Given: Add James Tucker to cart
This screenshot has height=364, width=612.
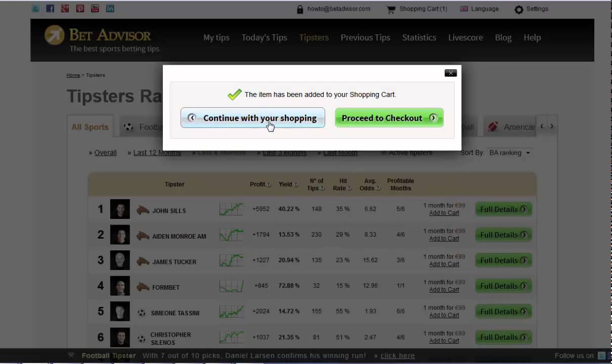Looking at the screenshot, I should click(444, 264).
